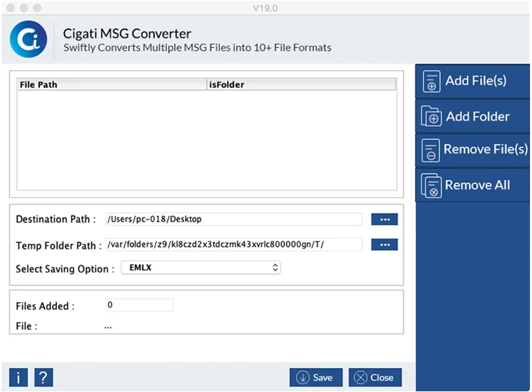Click the green zoom window button
This screenshot has width=532, height=392.
pos(37,8)
